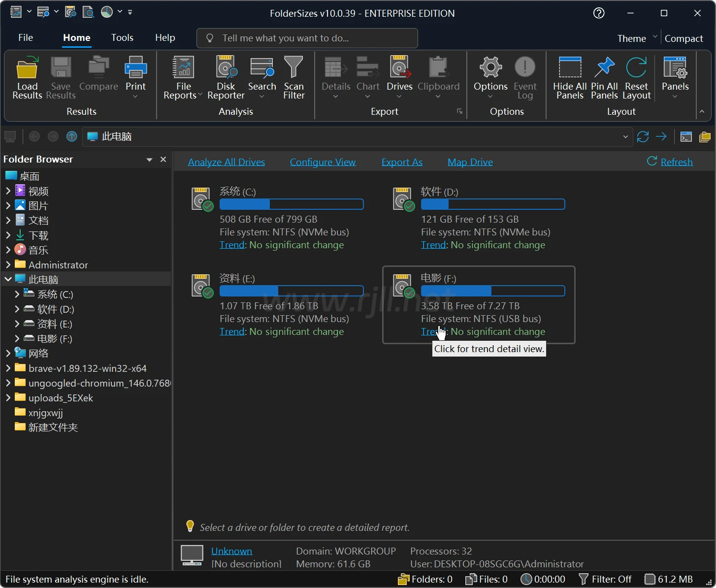Viewport: 716px width, 588px height.
Task: Toggle the Compact ribbon mode
Action: (683, 38)
